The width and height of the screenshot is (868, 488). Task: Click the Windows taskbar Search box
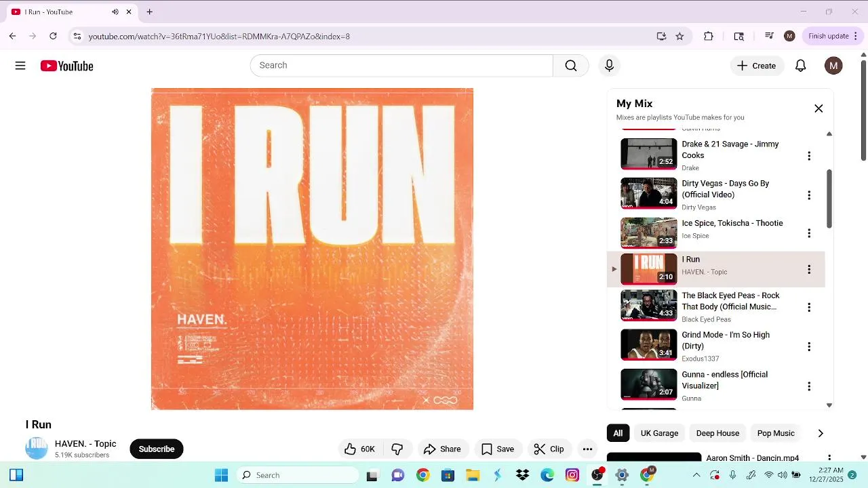pos(297,475)
